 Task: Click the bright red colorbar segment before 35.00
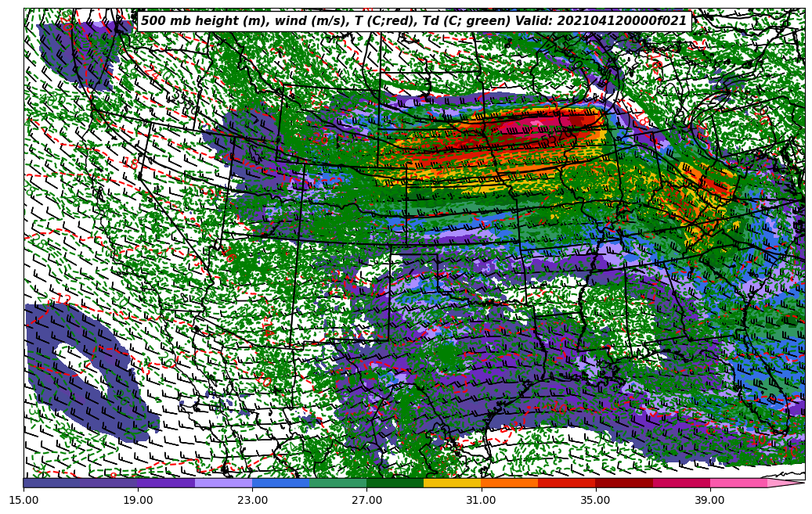[567, 483]
